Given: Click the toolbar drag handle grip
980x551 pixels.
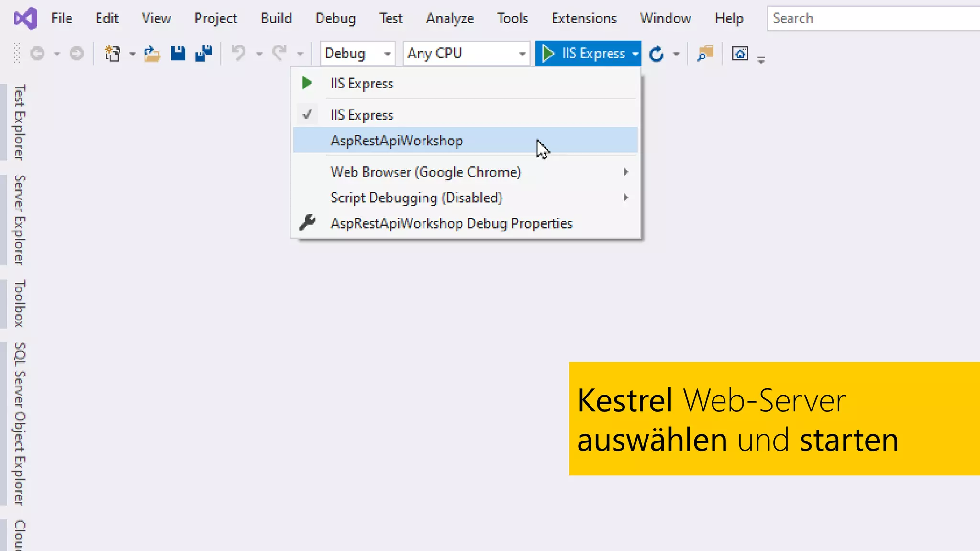Looking at the screenshot, I should point(17,53).
